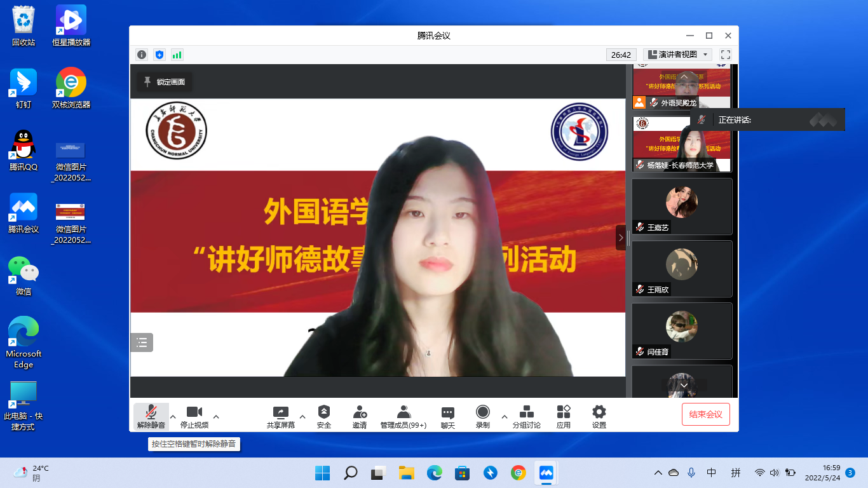Open weather widget 24°C

[x=32, y=473]
